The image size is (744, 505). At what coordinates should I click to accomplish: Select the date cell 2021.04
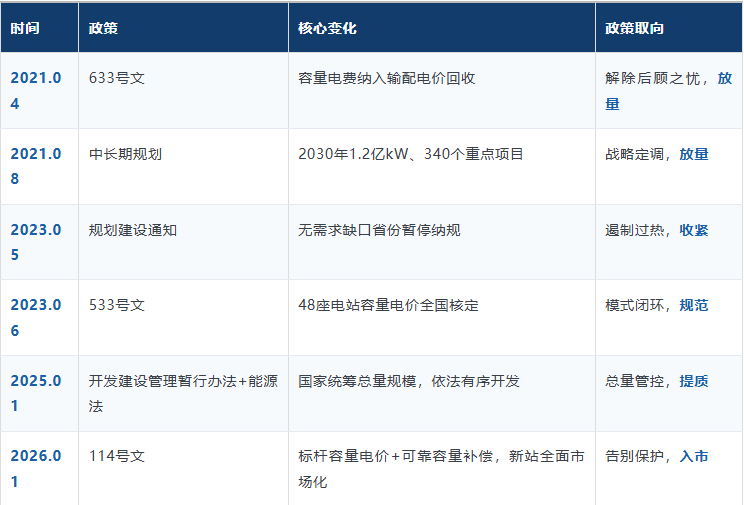39,90
